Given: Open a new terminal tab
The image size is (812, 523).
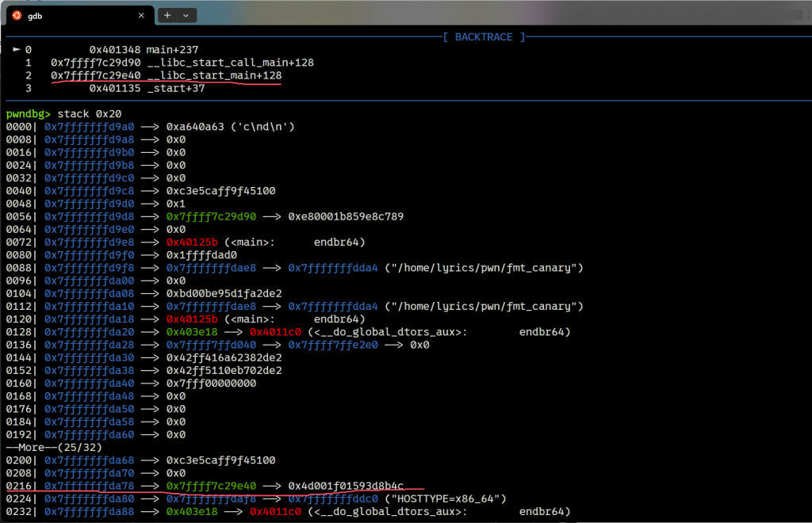Looking at the screenshot, I should (168, 15).
